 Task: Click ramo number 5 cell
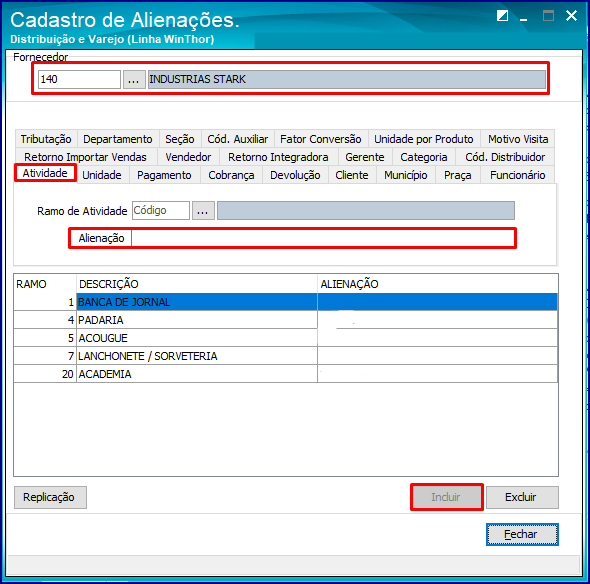[45, 338]
